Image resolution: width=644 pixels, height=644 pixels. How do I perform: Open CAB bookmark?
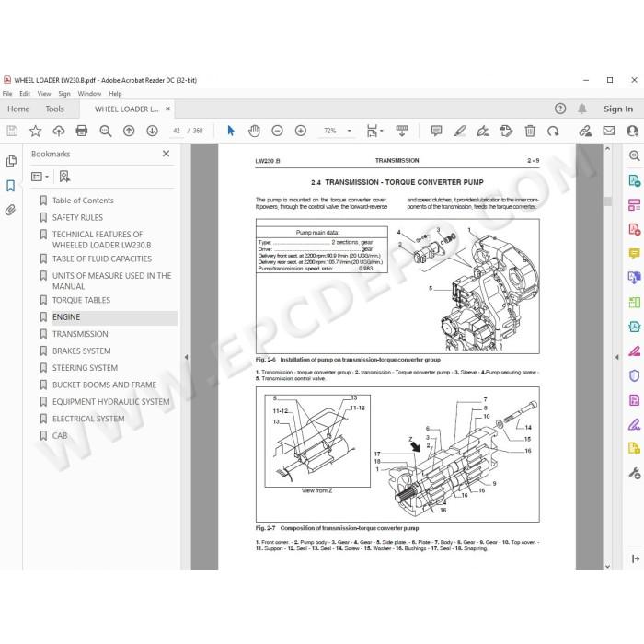click(x=60, y=436)
